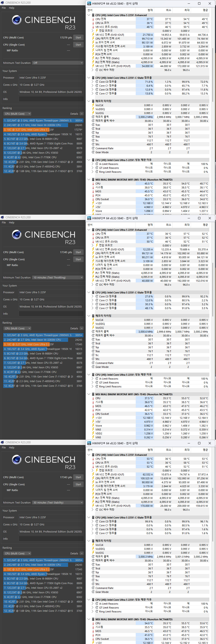Click Single Core Start in the 17345 pts Cinebench window
The height and width of the screenshot is (644, 216).
click(78, 260)
